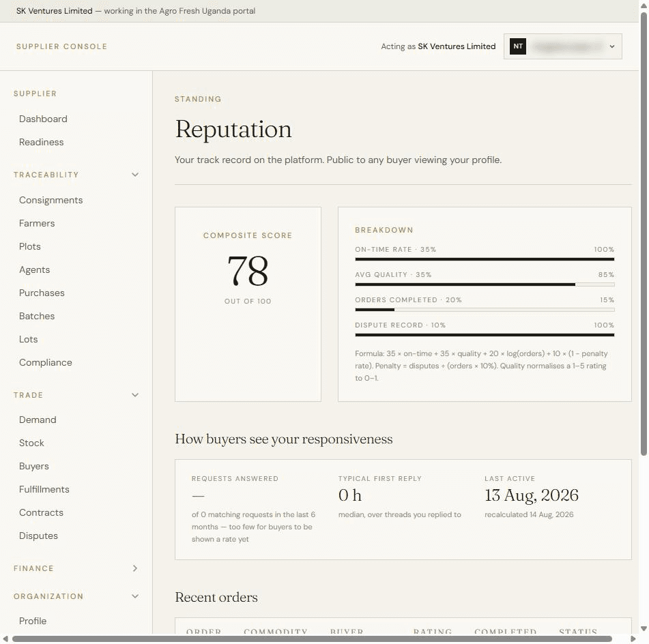649x644 pixels.
Task: Click the horizontal scrollbar thumb
Action: point(312,639)
